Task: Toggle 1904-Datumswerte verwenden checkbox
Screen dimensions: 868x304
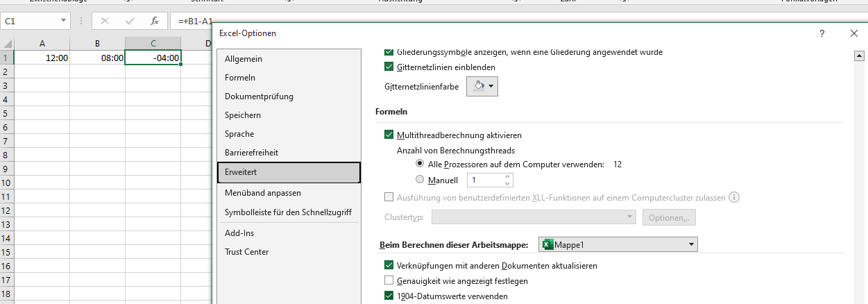Action: pyautogui.click(x=389, y=296)
